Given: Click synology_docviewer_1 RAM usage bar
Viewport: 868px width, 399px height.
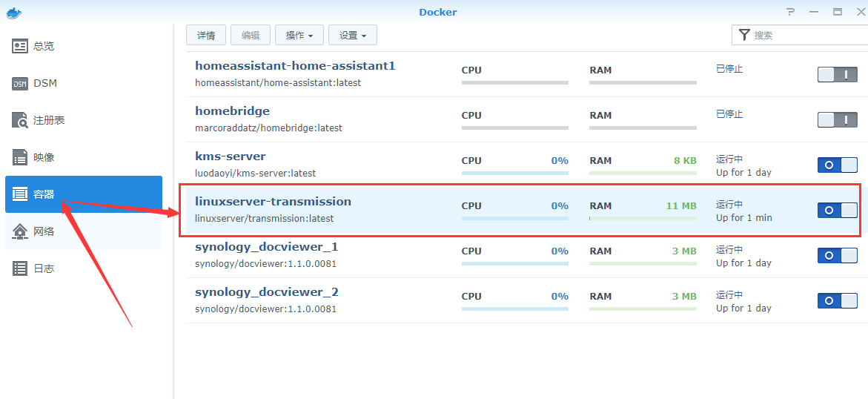Looking at the screenshot, I should (643, 264).
